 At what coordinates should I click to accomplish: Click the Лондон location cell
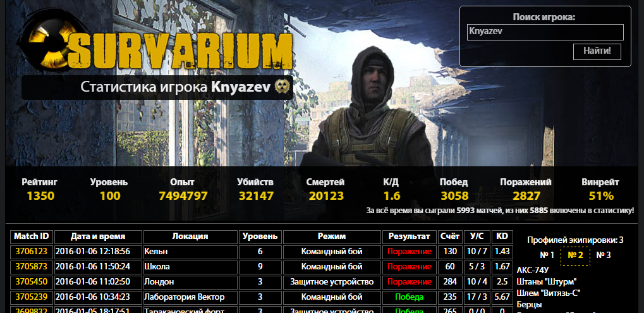click(190, 282)
